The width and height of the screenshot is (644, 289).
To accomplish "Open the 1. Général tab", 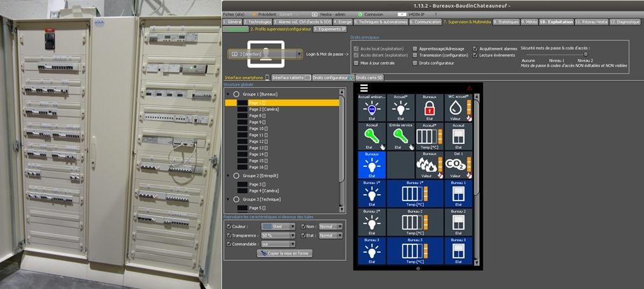I will [x=232, y=22].
